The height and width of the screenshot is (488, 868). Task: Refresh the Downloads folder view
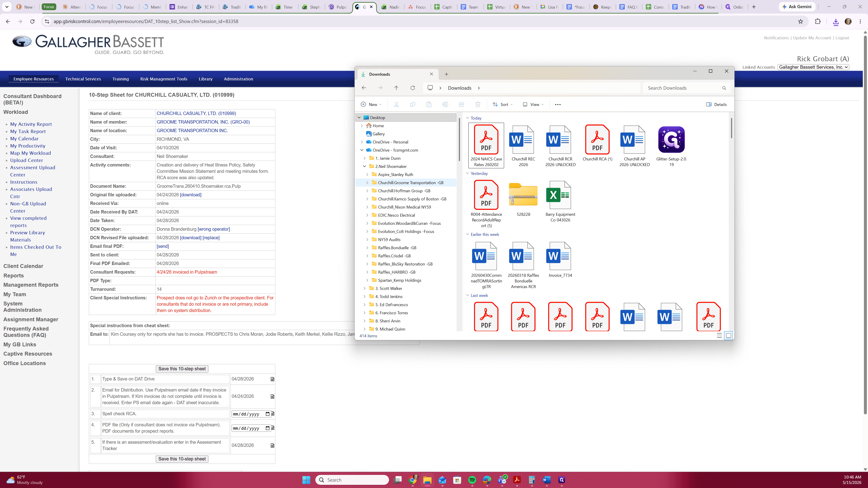tap(413, 88)
